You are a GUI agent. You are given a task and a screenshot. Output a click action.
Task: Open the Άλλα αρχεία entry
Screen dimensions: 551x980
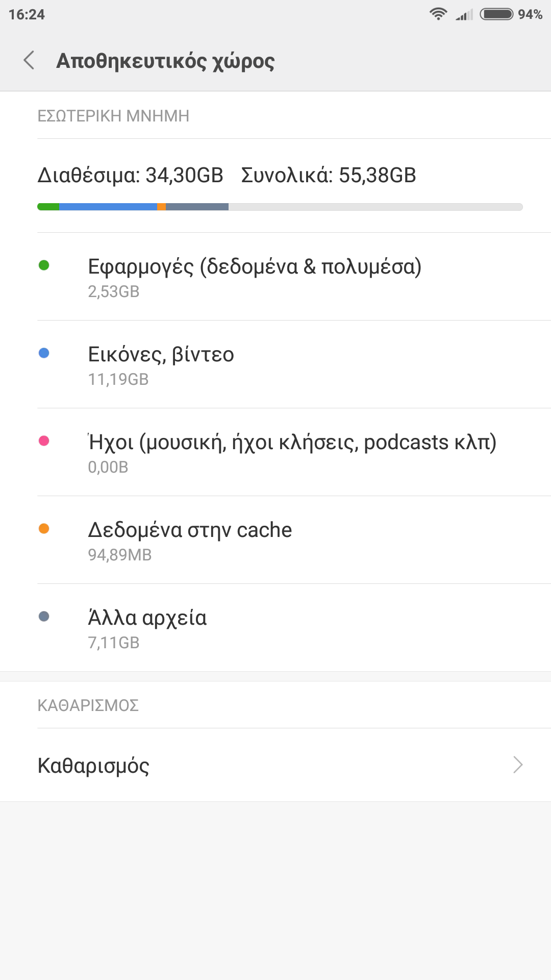tap(147, 628)
